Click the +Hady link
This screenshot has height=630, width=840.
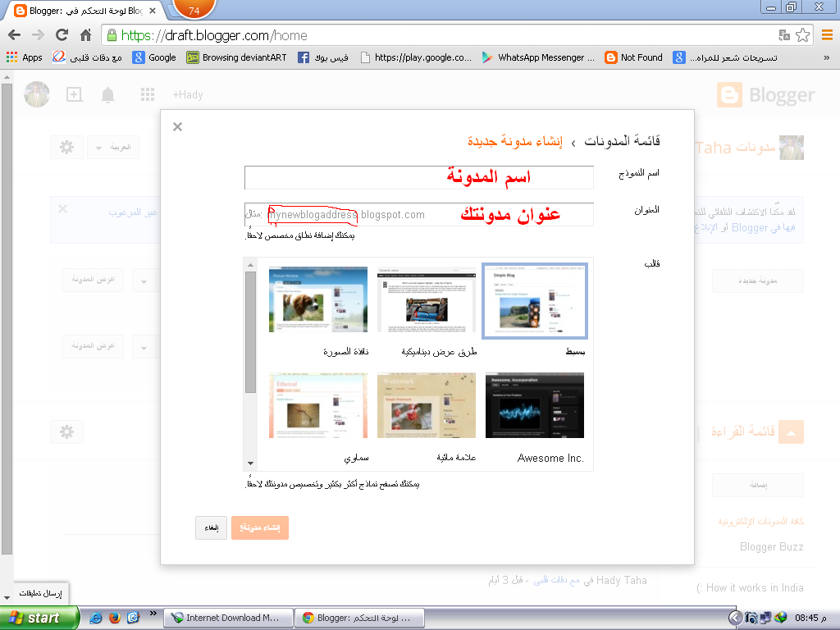tap(188, 95)
